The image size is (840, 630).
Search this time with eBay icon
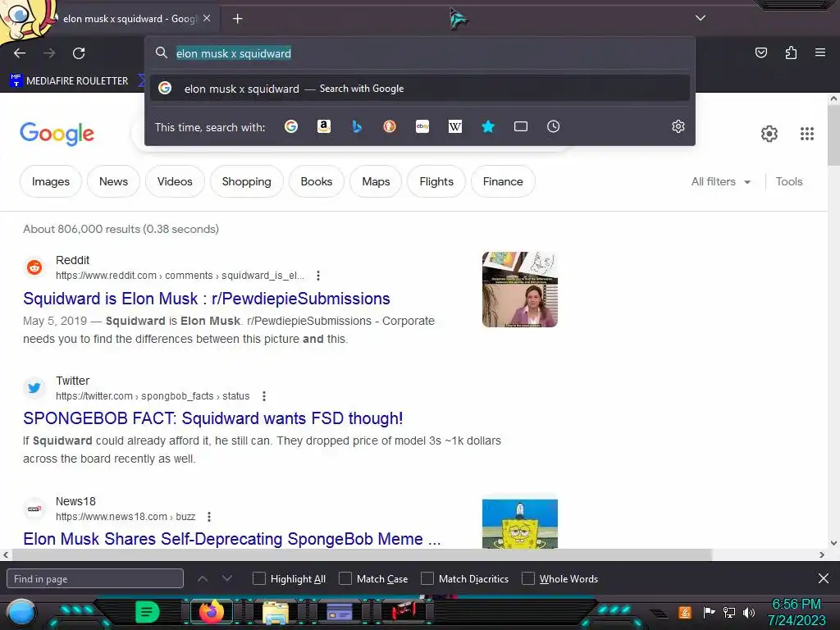coord(422,126)
